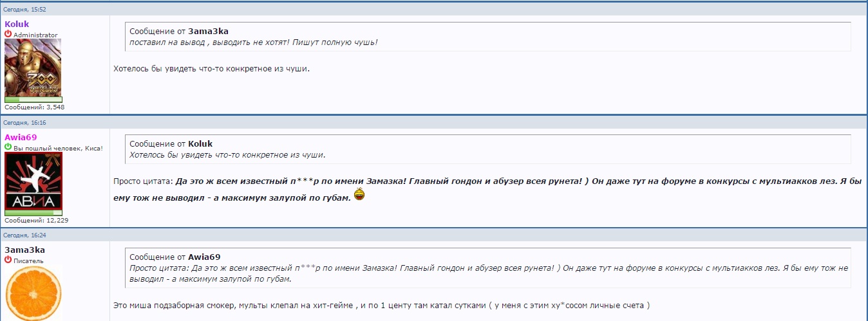
Task: Click the Сегодня, 16:24 post timestamp
Action: (x=25, y=235)
